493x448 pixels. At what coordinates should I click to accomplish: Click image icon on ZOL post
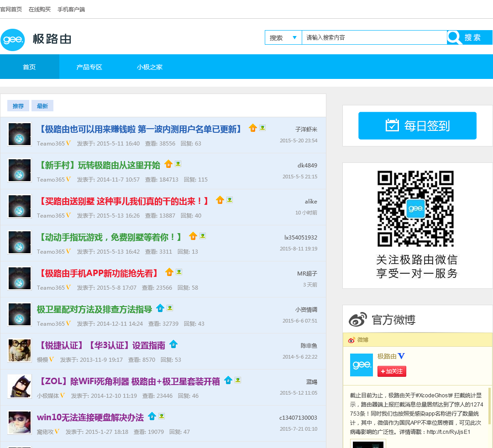(238, 380)
